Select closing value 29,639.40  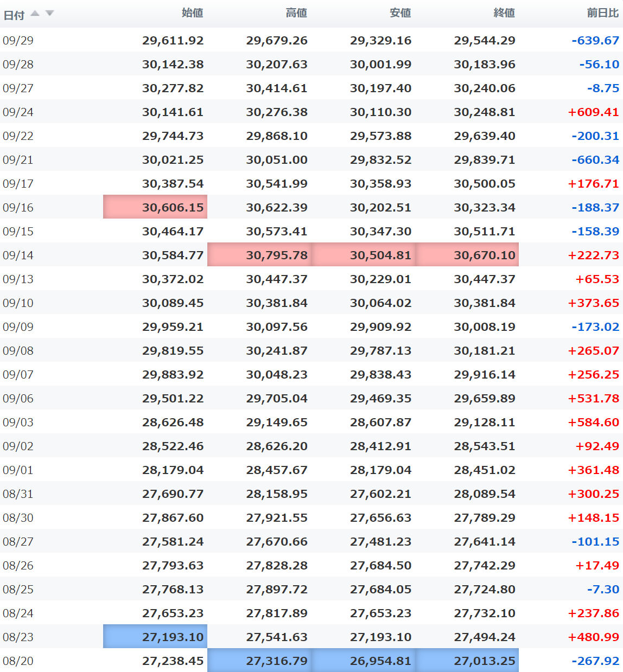485,136
